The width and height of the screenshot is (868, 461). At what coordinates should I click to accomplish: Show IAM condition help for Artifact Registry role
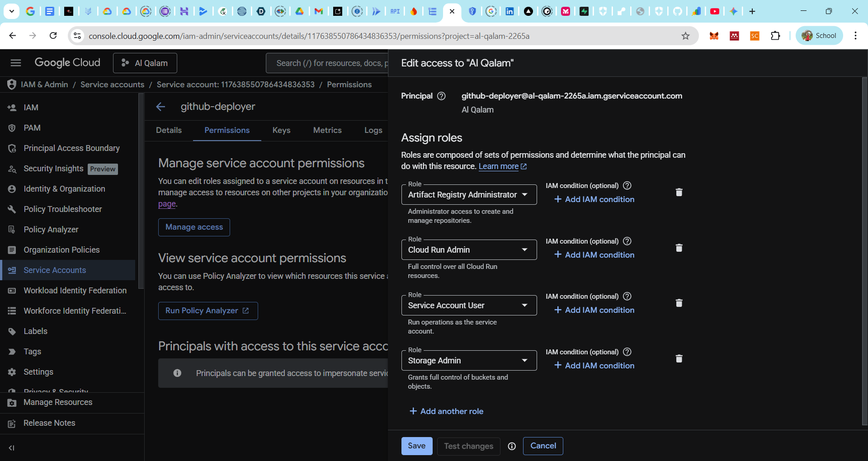pyautogui.click(x=627, y=186)
